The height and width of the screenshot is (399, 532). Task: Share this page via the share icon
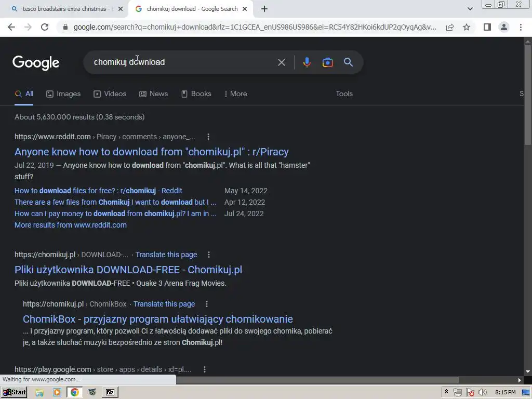[x=450, y=27]
